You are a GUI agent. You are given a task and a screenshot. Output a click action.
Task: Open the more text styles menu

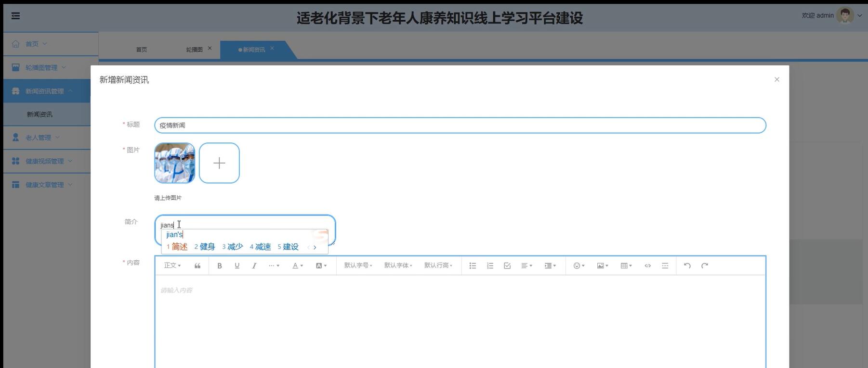[x=274, y=266]
